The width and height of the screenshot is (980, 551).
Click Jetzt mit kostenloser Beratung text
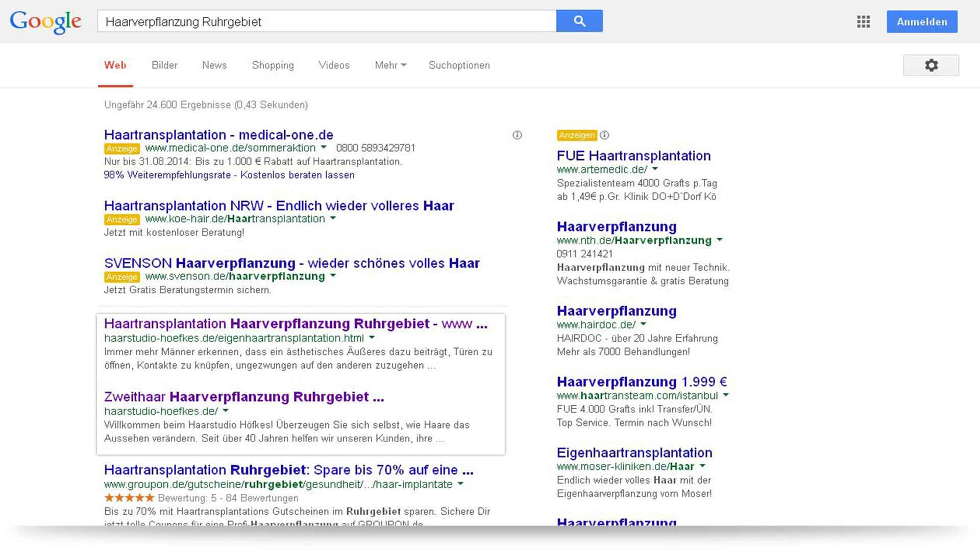pos(174,233)
